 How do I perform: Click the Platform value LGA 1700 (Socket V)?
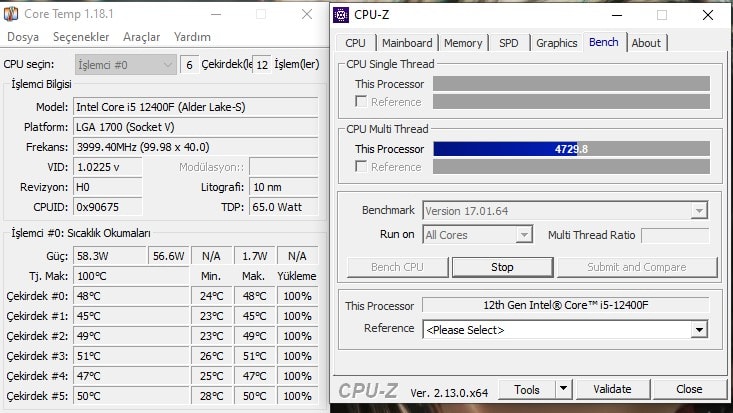[195, 127]
